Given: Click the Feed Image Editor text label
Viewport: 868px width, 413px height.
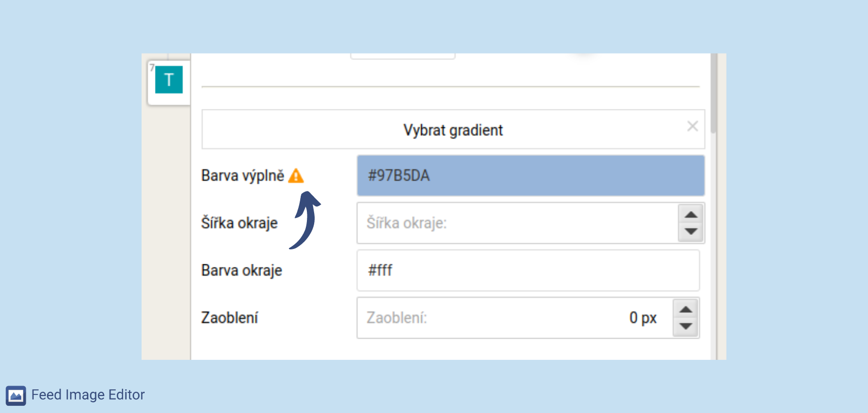Looking at the screenshot, I should [88, 395].
